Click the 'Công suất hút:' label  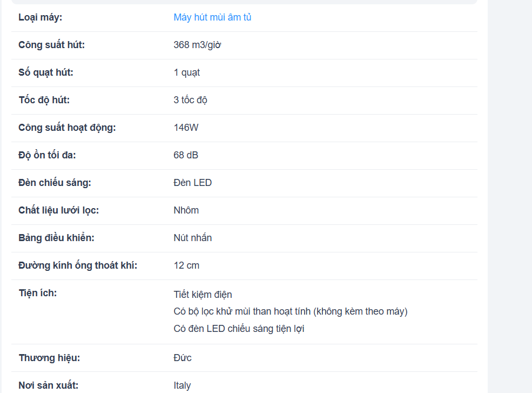coord(51,45)
